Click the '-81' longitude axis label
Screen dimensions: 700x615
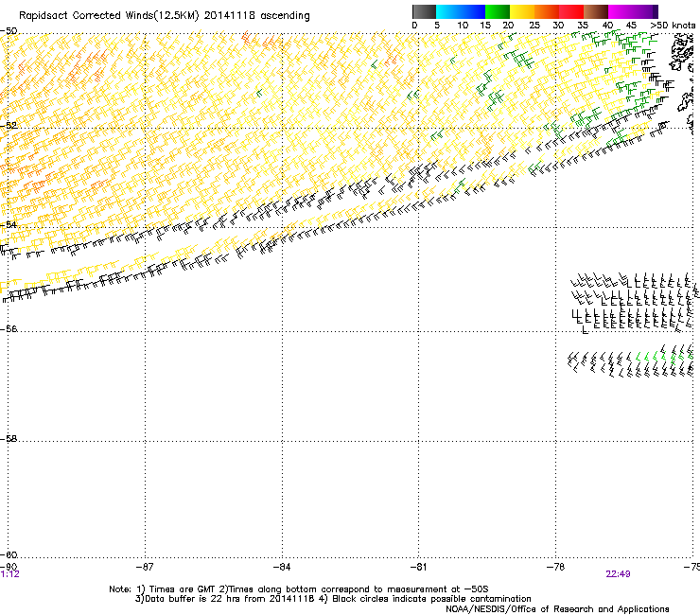418,567
